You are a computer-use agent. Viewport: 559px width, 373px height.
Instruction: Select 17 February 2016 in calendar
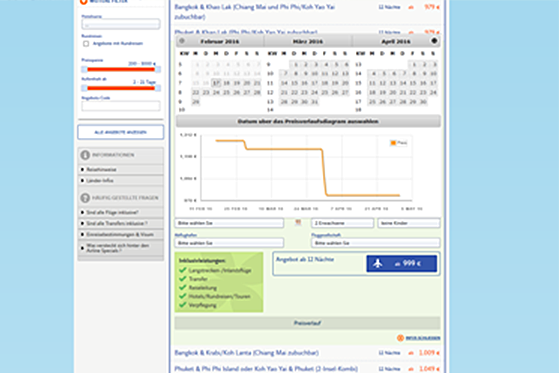216,83
